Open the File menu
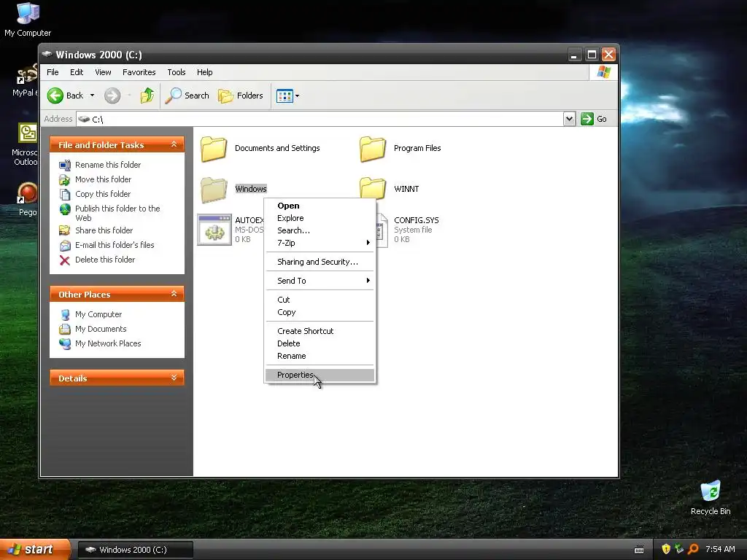This screenshot has height=560, width=747. point(53,72)
